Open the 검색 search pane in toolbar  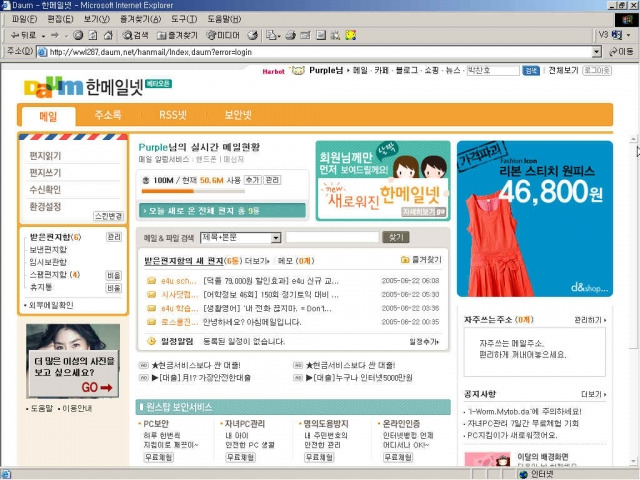click(136, 36)
